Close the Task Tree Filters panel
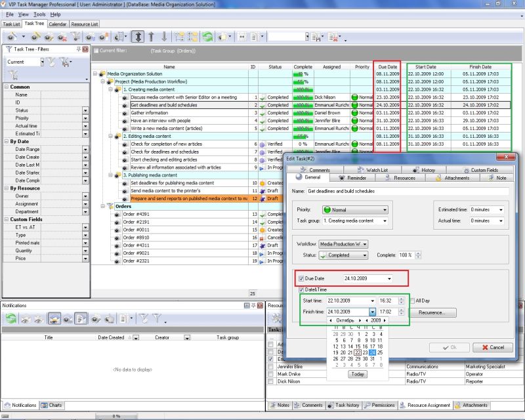The image size is (525, 420). click(x=85, y=49)
